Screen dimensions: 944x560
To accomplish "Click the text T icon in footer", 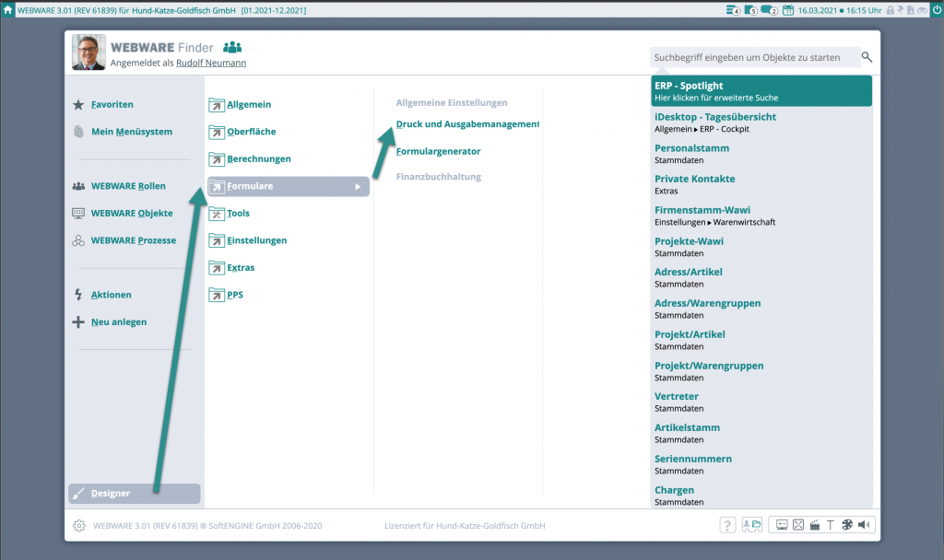I will coord(831,525).
